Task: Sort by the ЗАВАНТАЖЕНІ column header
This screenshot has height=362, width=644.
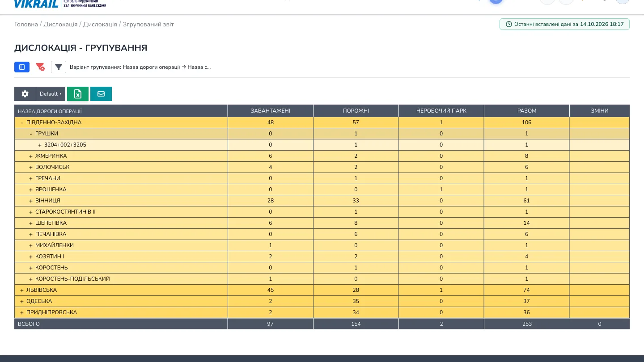Action: (x=271, y=111)
